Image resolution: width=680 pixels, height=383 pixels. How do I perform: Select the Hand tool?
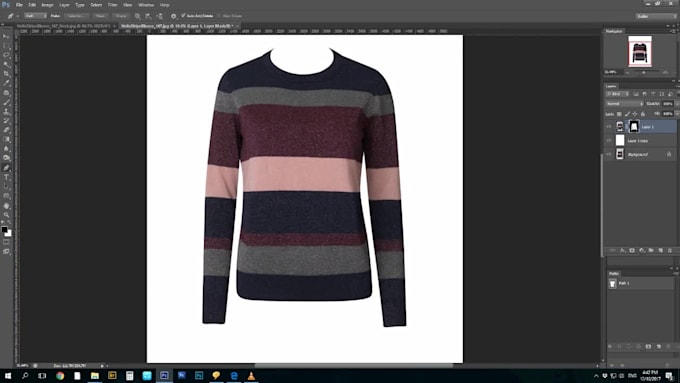point(6,206)
